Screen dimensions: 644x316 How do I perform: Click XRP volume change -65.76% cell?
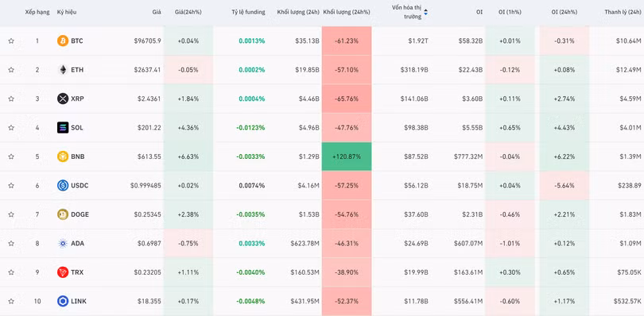pos(347,99)
